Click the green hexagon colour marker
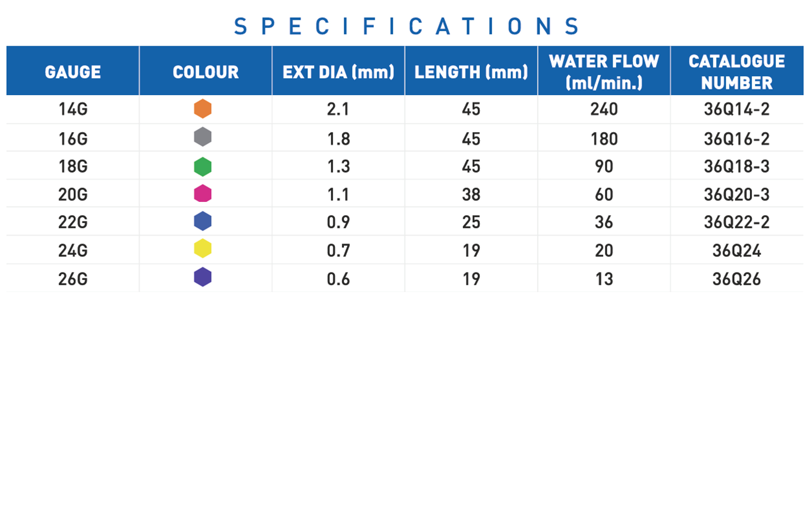Screen dimensions: 812x509 pos(203,167)
